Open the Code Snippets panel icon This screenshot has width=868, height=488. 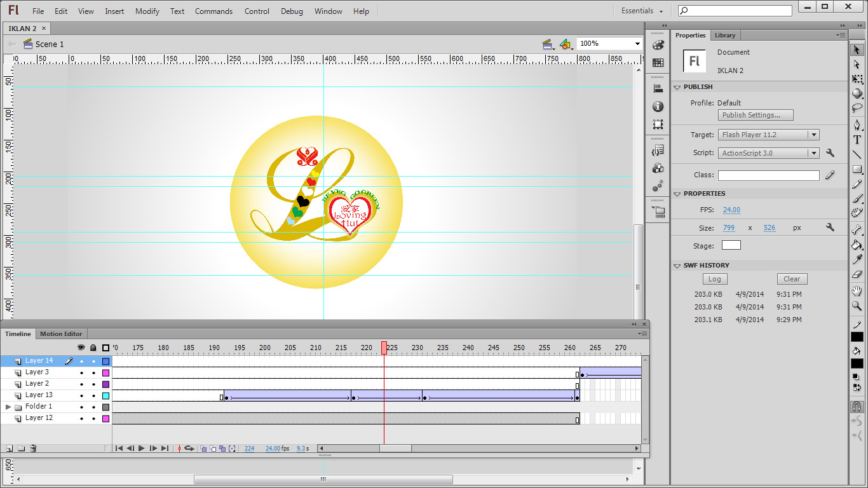tap(658, 151)
